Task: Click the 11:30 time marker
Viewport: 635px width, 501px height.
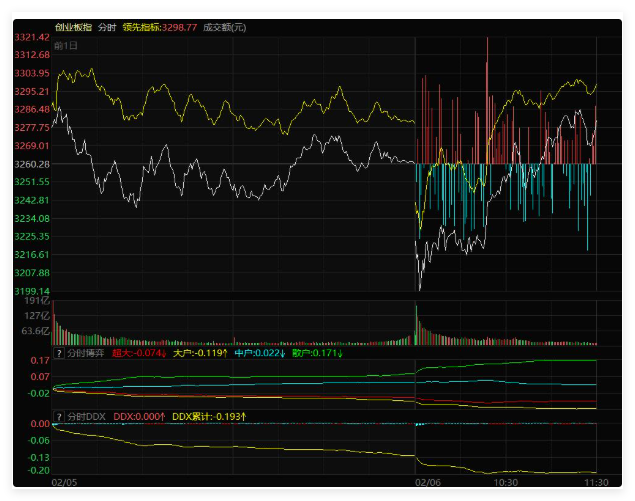Action: [596, 482]
